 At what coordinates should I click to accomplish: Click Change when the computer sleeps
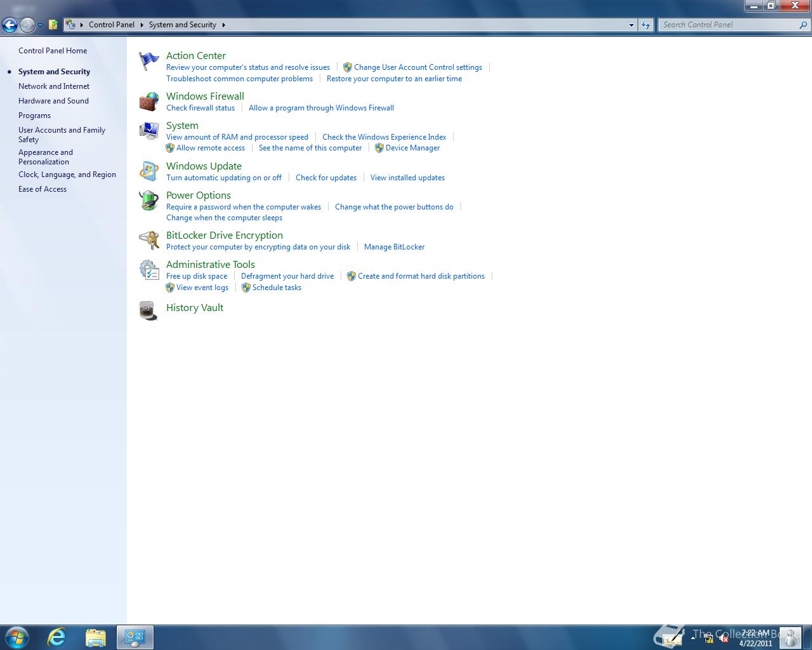pyautogui.click(x=224, y=218)
